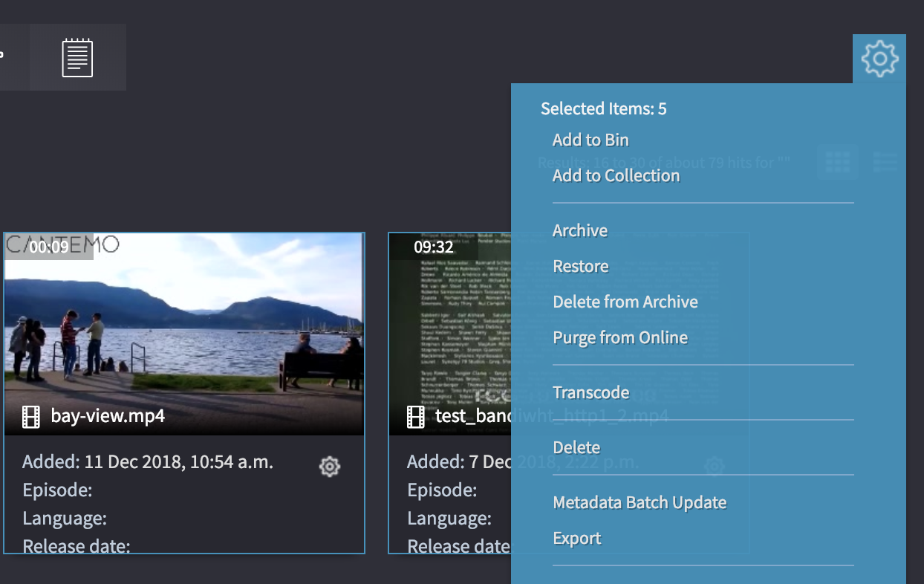Switch to grid view icon
Screen dimensions: 924x584
coord(838,161)
